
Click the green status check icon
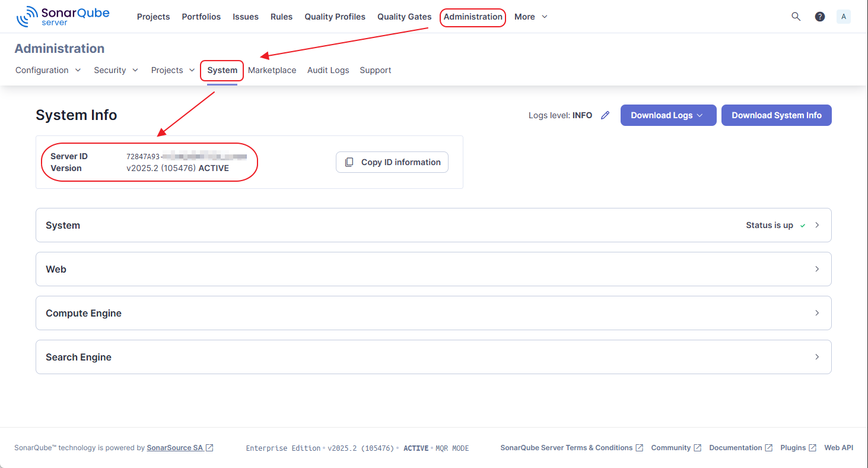click(x=803, y=226)
